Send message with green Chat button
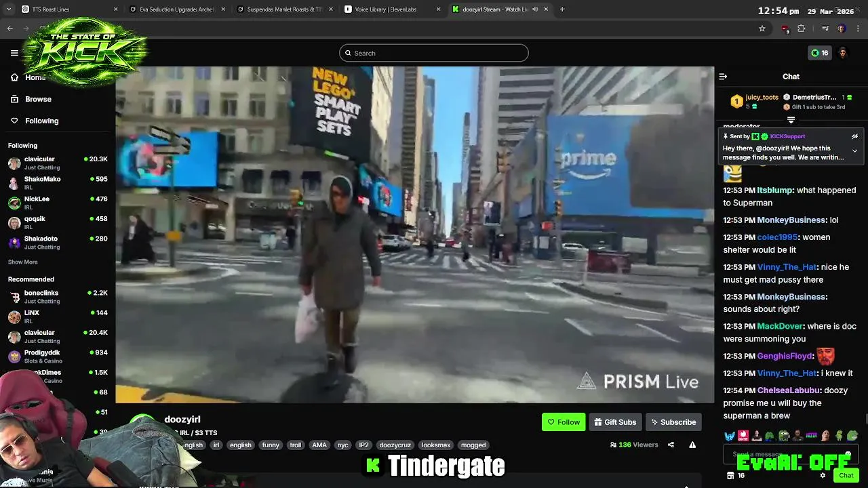 coord(846,476)
